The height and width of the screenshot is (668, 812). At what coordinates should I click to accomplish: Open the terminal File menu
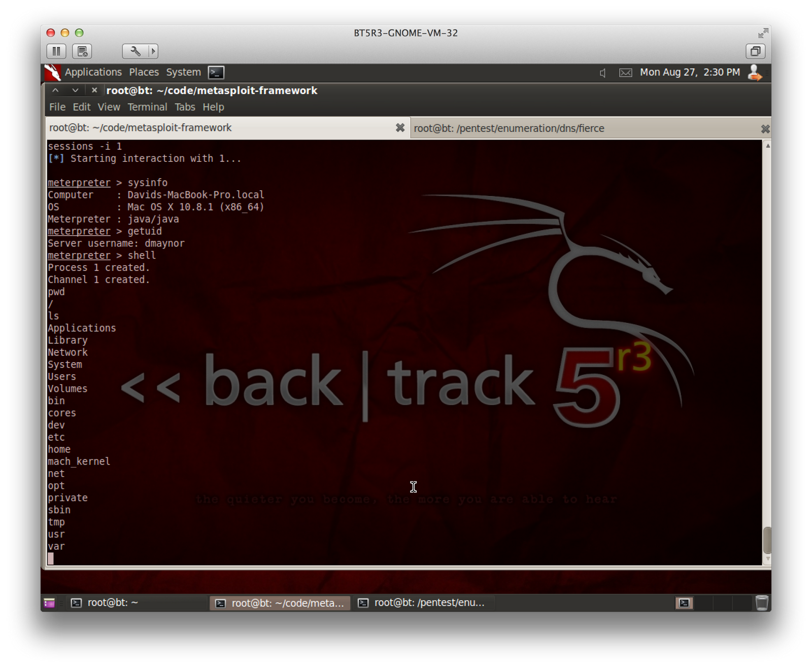click(x=57, y=107)
